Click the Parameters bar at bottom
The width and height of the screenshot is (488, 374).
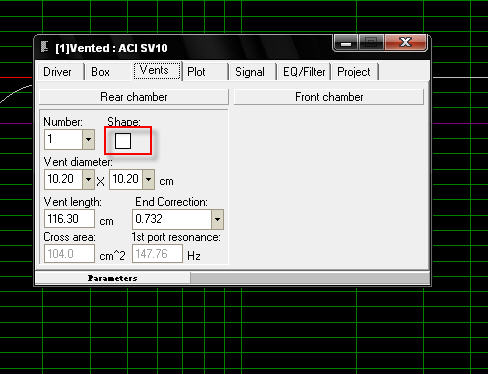tap(112, 278)
